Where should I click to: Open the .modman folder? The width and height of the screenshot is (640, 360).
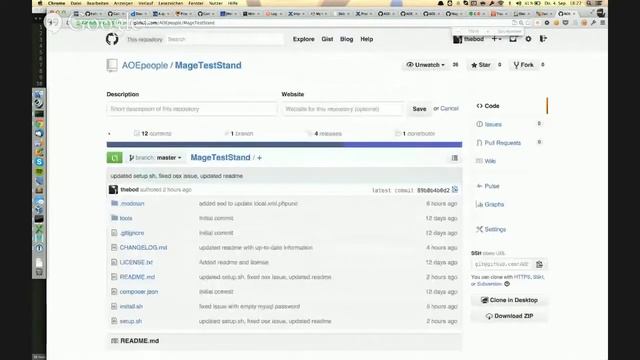132,204
